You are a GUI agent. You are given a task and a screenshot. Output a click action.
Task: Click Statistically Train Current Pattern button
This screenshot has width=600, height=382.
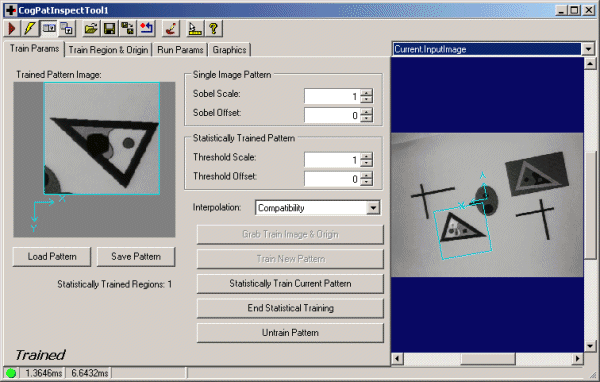tap(290, 284)
